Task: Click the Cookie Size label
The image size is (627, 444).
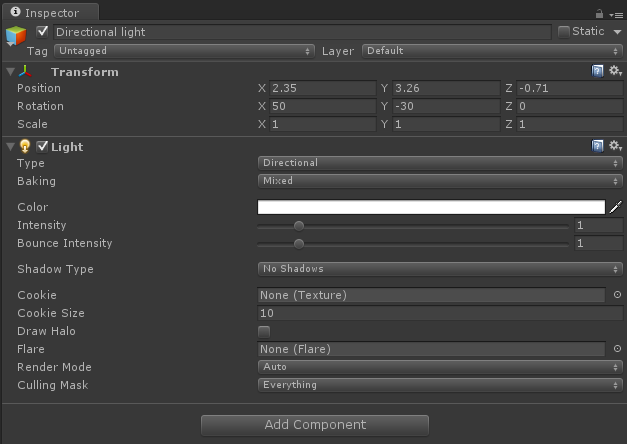Action: [x=51, y=313]
